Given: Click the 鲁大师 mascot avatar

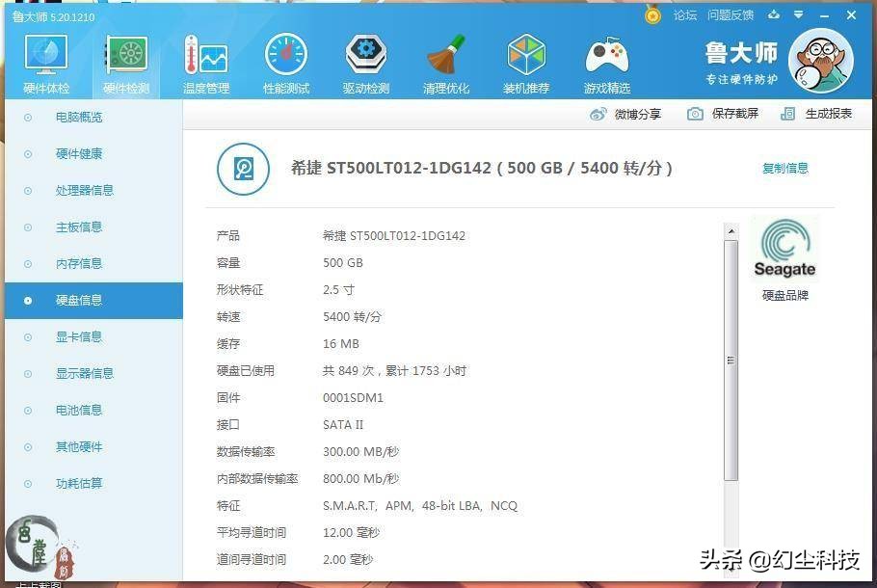Looking at the screenshot, I should pos(821,62).
